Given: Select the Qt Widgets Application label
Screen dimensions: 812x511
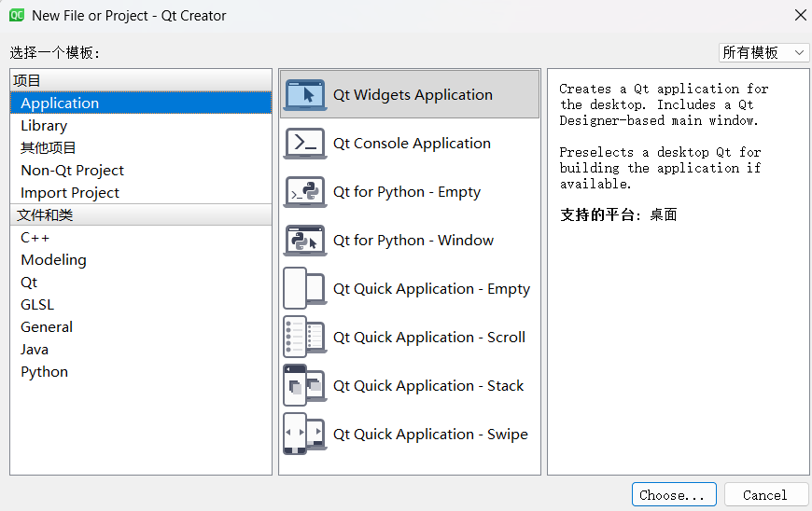Looking at the screenshot, I should [413, 95].
